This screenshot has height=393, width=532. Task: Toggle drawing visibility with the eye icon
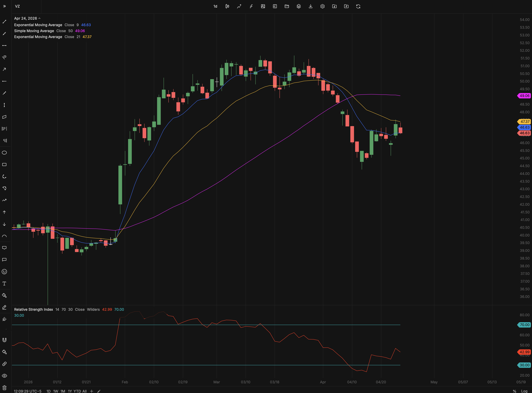coord(4,376)
